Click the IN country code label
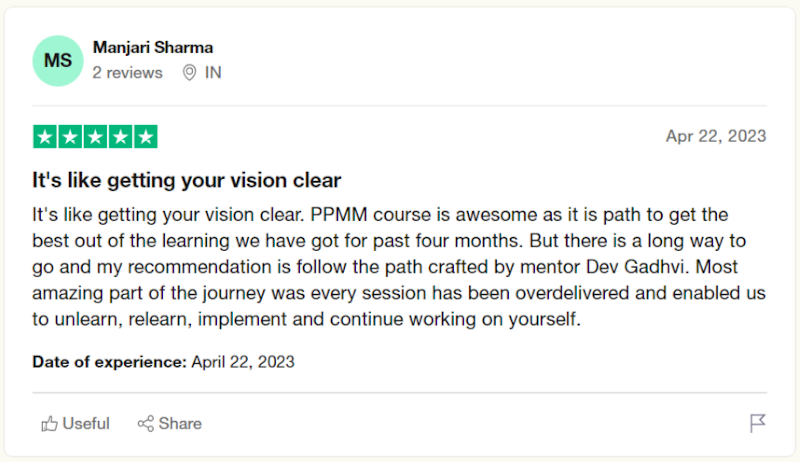Image resolution: width=800 pixels, height=462 pixels. (213, 72)
